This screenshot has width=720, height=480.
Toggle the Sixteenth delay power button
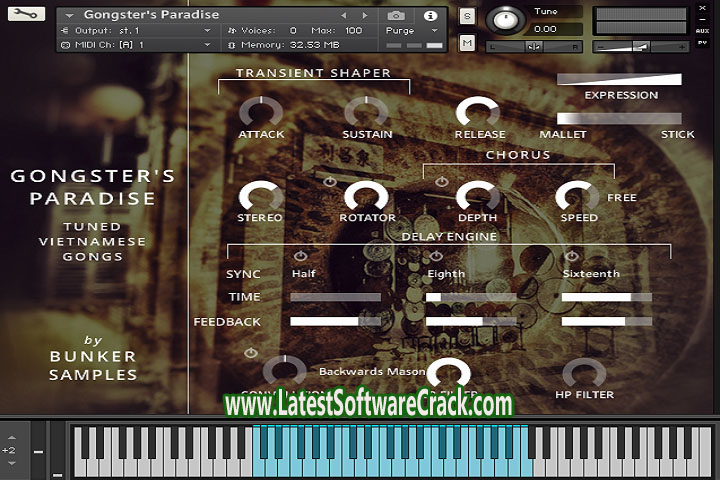click(572, 256)
